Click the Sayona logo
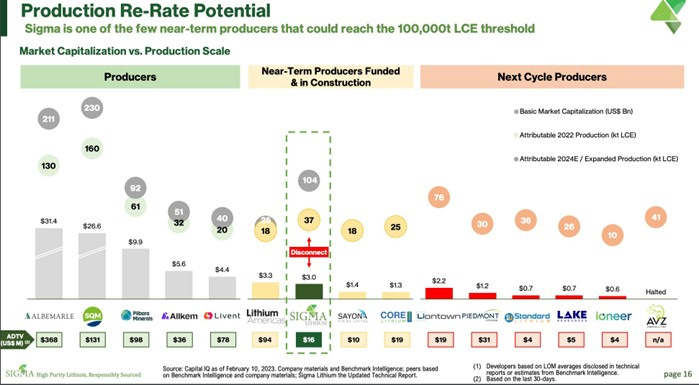Screen dimensions: 699x385 coord(352,316)
